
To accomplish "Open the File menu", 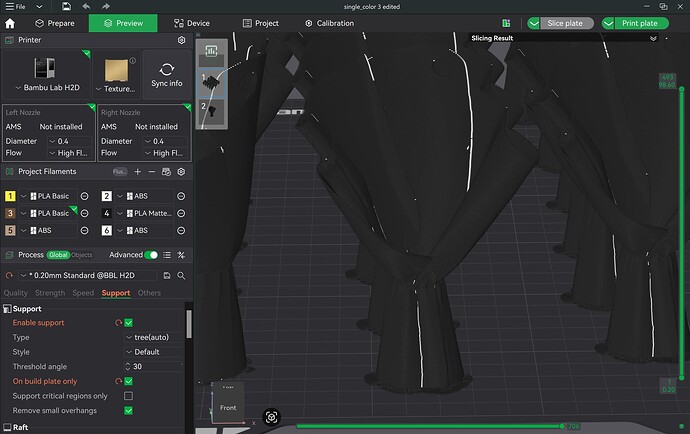I will [x=15, y=7].
